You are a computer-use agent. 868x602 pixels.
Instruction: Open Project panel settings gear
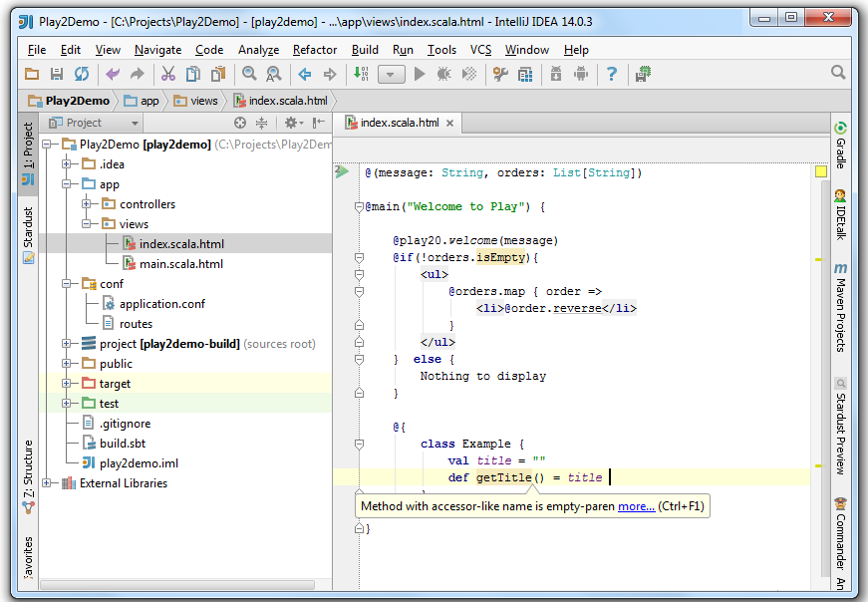[291, 123]
